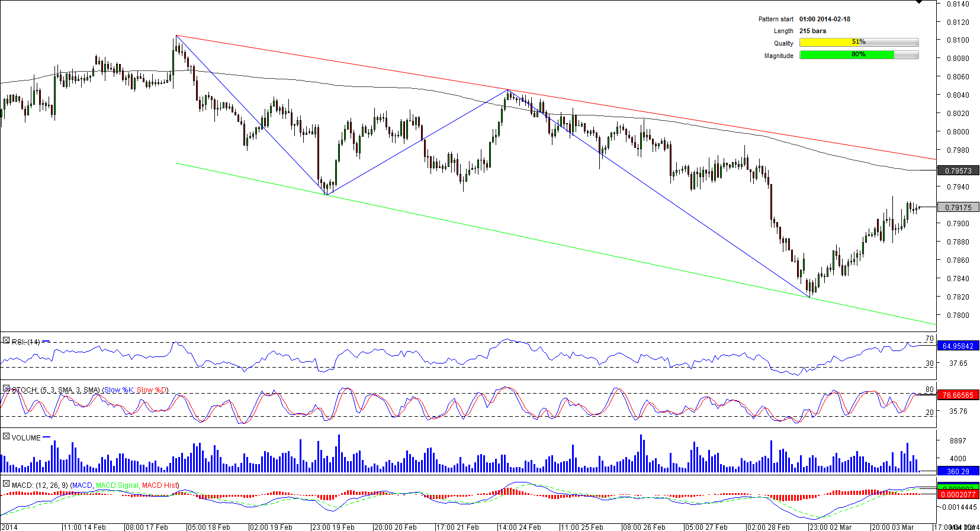Click the 17:00 21 Feb time label
The width and height of the screenshot is (980, 531).
coord(458,527)
